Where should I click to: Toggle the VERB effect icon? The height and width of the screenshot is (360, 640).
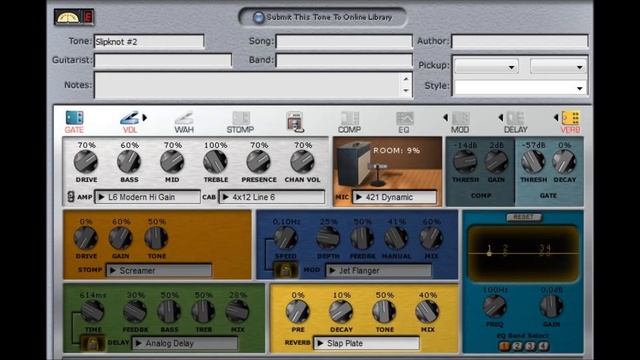click(x=571, y=118)
